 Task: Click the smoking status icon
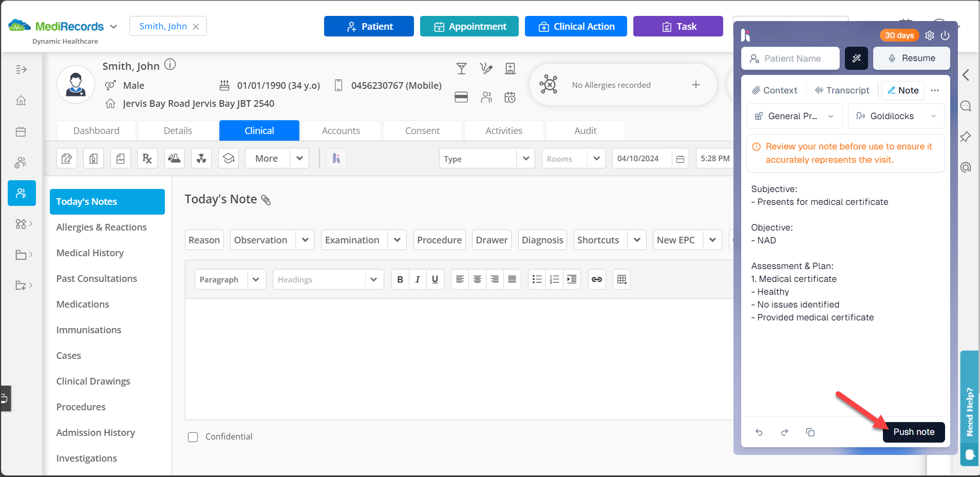[x=485, y=68]
